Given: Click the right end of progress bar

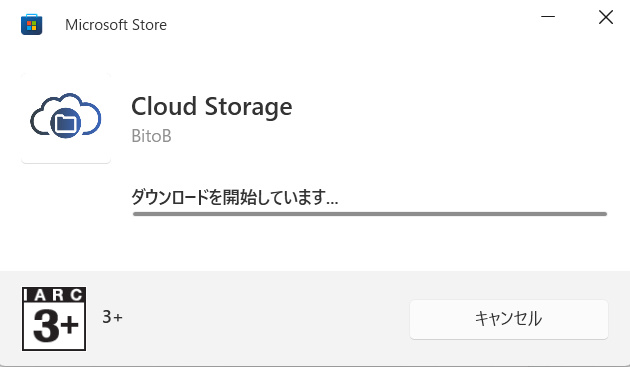Looking at the screenshot, I should tap(603, 214).
